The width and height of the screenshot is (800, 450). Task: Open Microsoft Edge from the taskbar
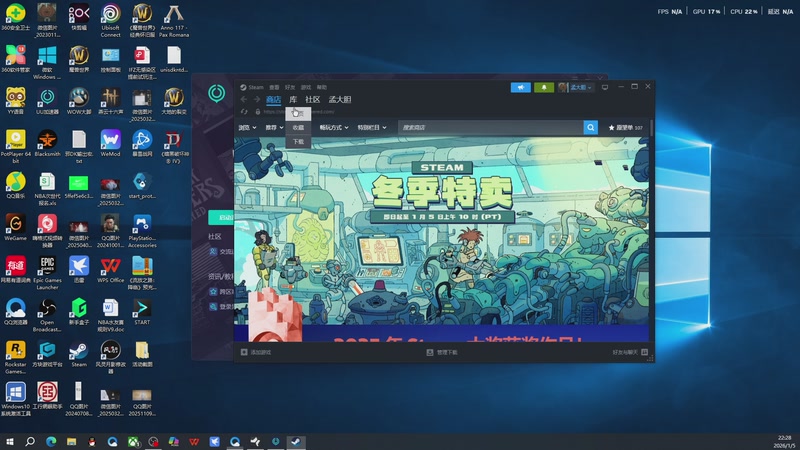[x=51, y=441]
